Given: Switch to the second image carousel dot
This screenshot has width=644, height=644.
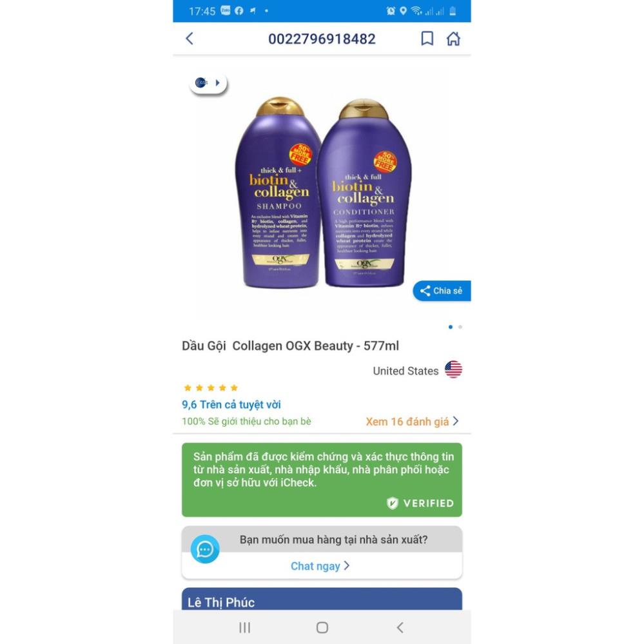Looking at the screenshot, I should tap(460, 327).
